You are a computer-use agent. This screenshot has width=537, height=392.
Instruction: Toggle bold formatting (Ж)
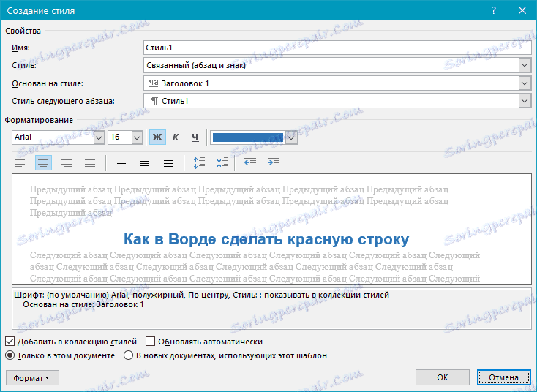point(157,137)
